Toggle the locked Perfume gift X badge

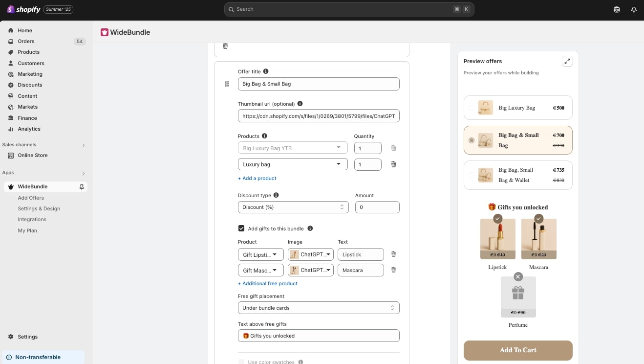click(x=518, y=277)
